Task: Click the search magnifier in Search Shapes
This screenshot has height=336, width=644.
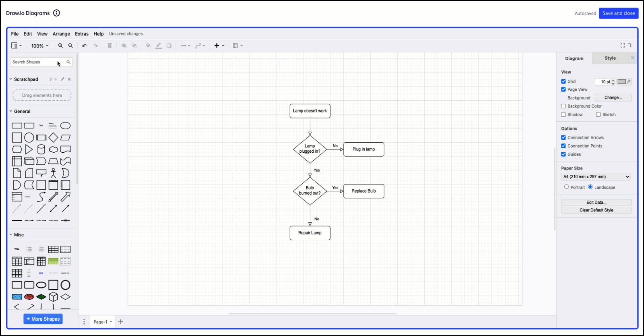Action: (68, 62)
